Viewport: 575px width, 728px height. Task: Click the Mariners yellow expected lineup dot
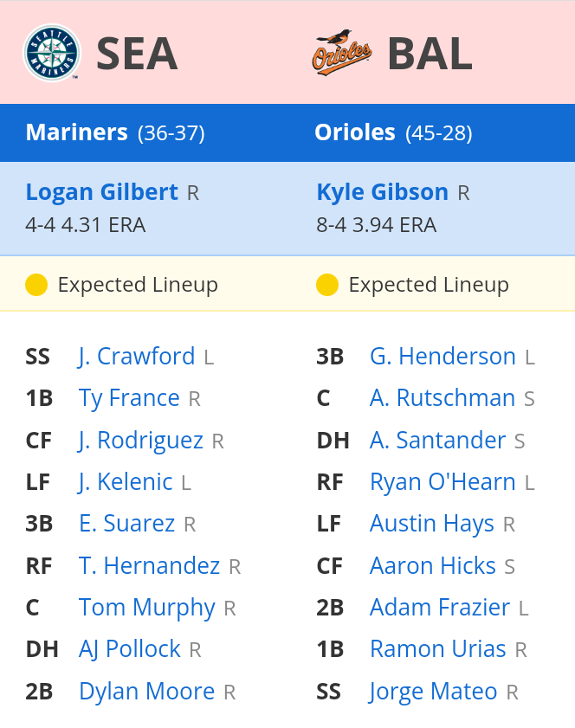[x=36, y=285]
